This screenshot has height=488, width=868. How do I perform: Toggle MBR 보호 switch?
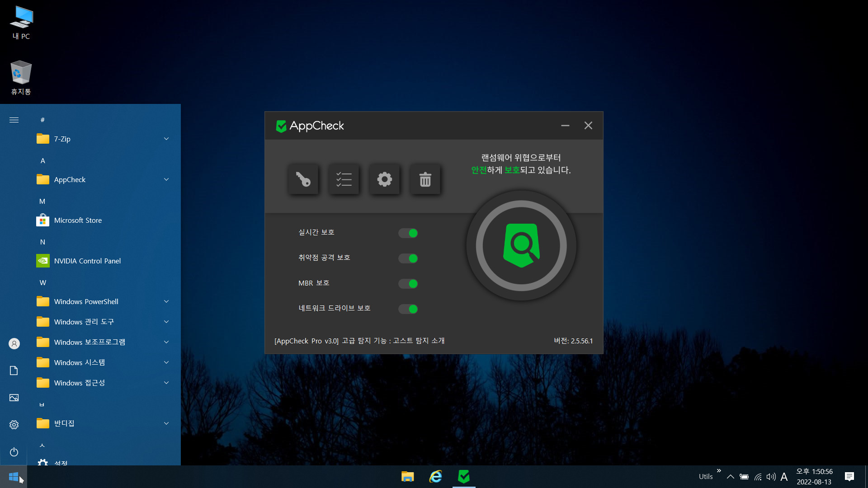click(408, 284)
